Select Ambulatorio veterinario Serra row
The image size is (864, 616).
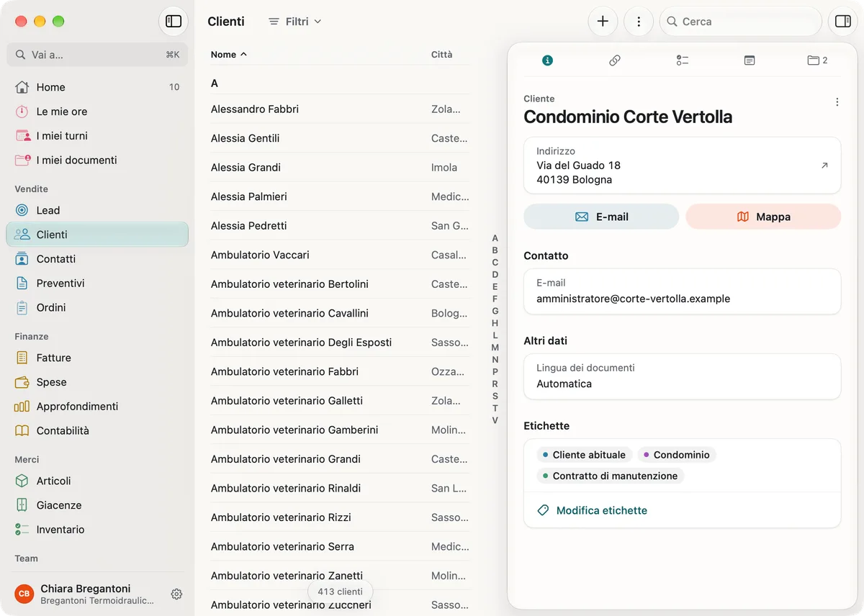(340, 546)
